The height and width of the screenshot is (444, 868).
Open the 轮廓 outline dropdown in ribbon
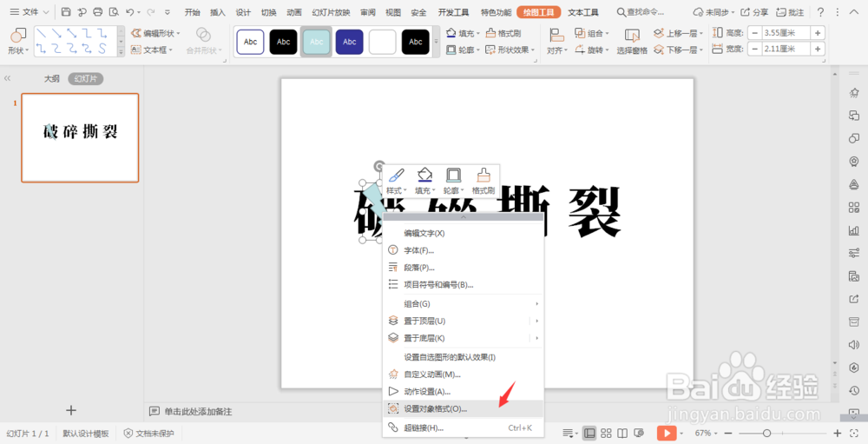click(463, 50)
